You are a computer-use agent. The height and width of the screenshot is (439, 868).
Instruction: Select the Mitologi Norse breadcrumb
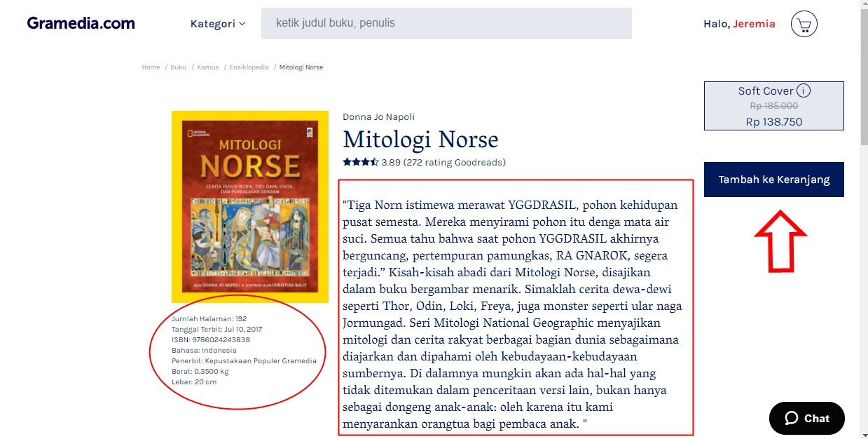[x=301, y=67]
